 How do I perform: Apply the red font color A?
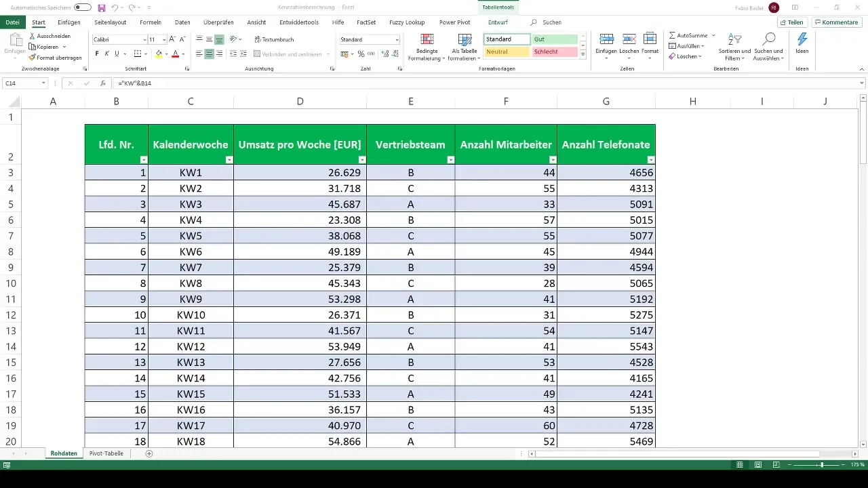(175, 54)
